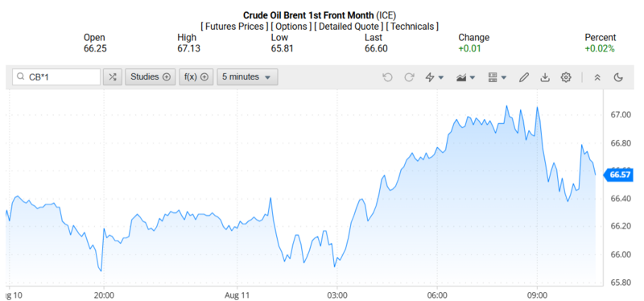This screenshot has height=301, width=644.
Task: Go to the Options link
Action: 291,27
